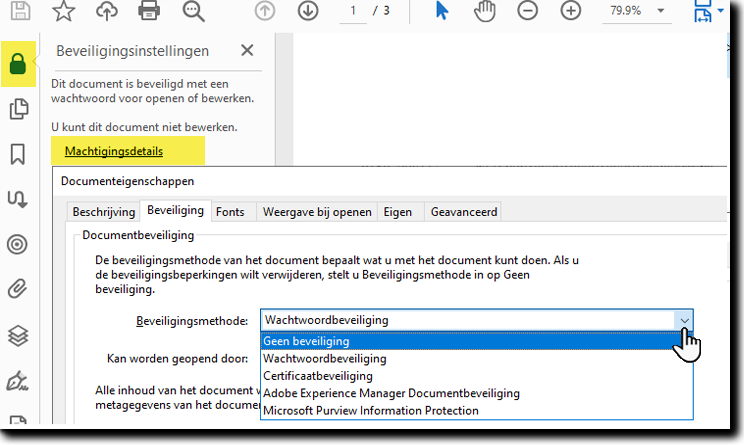Viewport: 744px width, 445px height.
Task: Click the 'Kan worden geopend door' label
Action: (177, 359)
